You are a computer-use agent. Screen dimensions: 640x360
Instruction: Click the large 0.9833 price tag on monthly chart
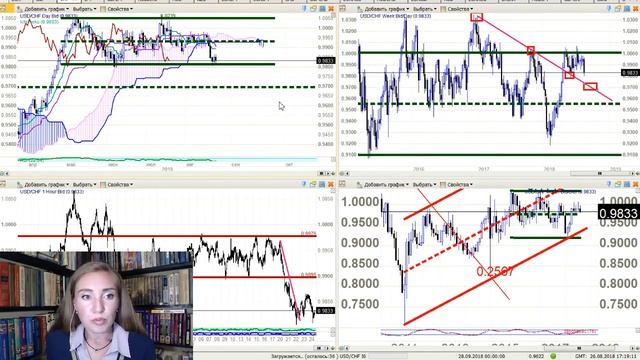pyautogui.click(x=618, y=213)
